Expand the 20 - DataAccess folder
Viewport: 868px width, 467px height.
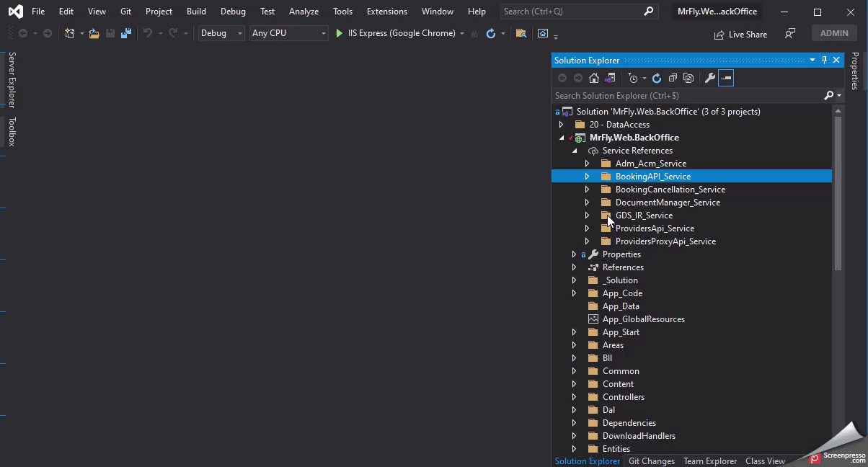[562, 125]
